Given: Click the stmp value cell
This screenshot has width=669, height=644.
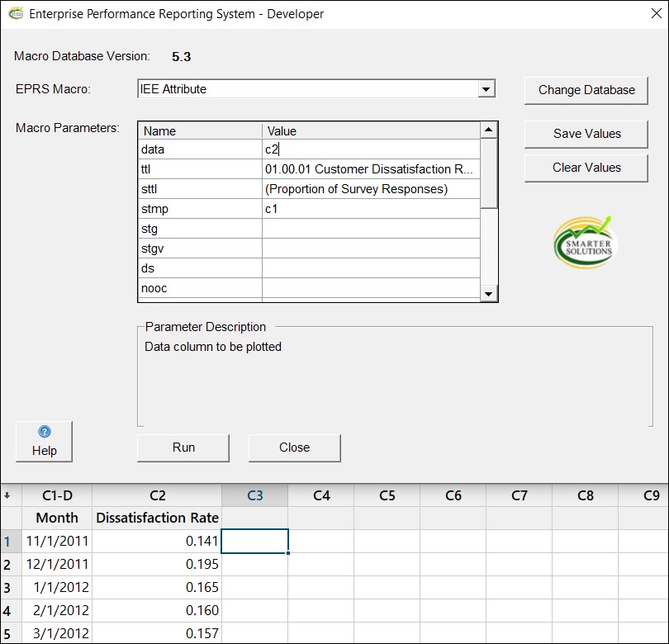Looking at the screenshot, I should [370, 209].
